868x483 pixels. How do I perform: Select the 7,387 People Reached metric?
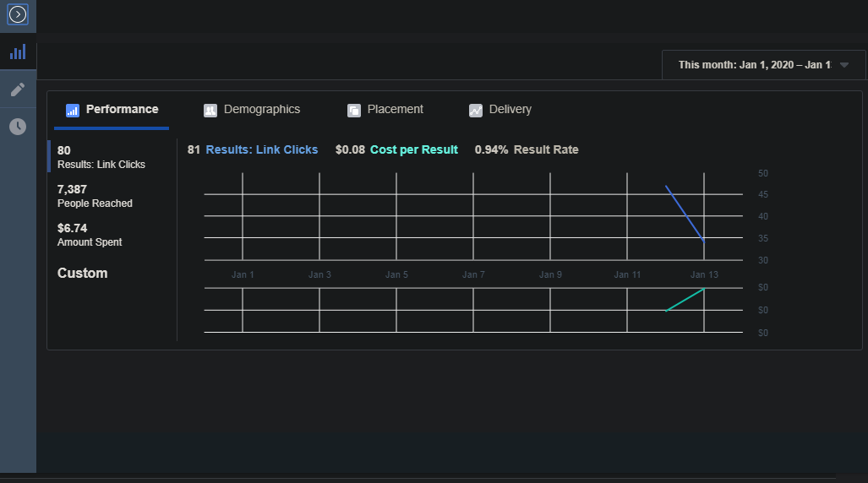(x=95, y=196)
